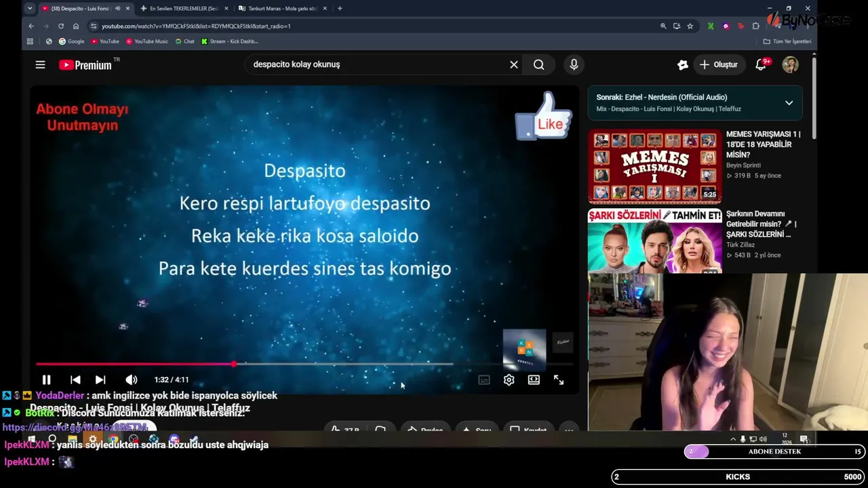Click the Like thumbs-up overlay on the video
The image size is (868, 488).
click(544, 117)
